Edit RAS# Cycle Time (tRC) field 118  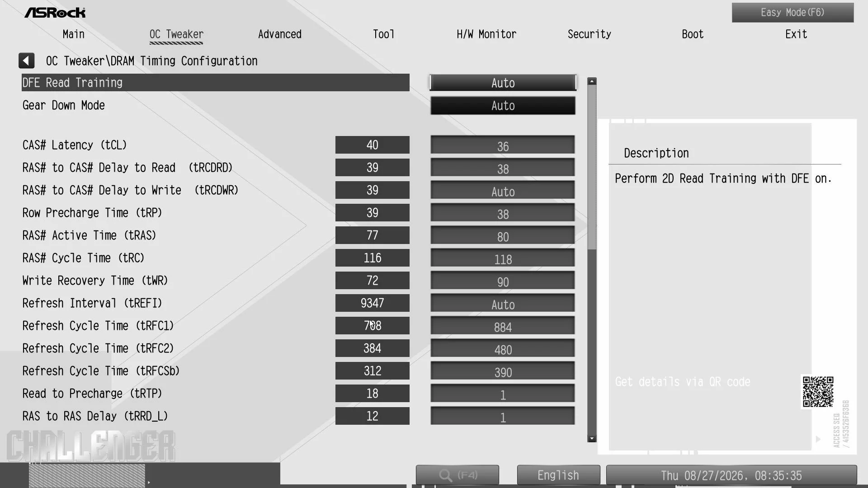pos(503,258)
